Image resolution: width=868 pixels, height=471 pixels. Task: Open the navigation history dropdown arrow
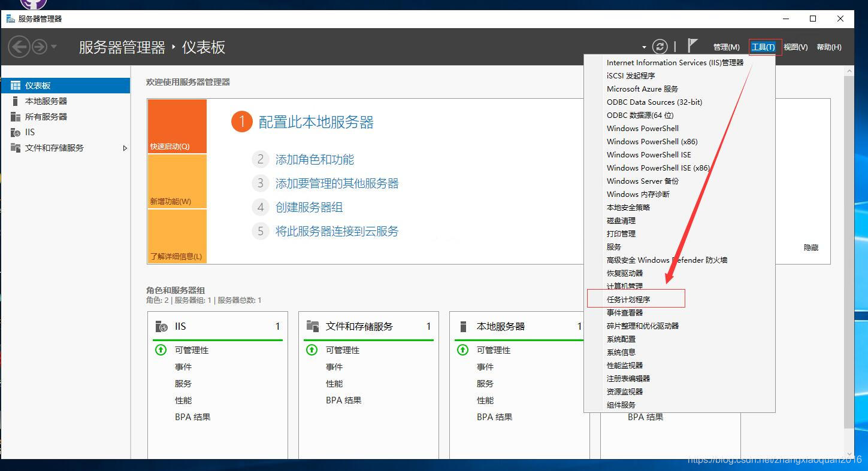(54, 47)
